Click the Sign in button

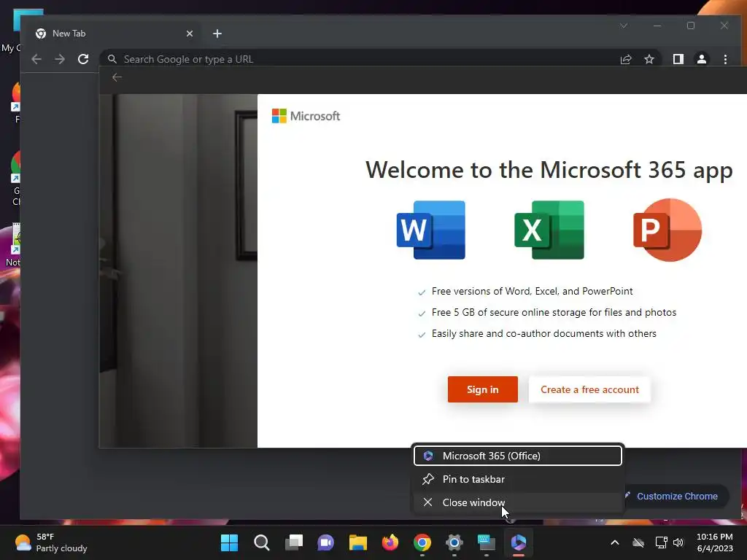tap(483, 389)
